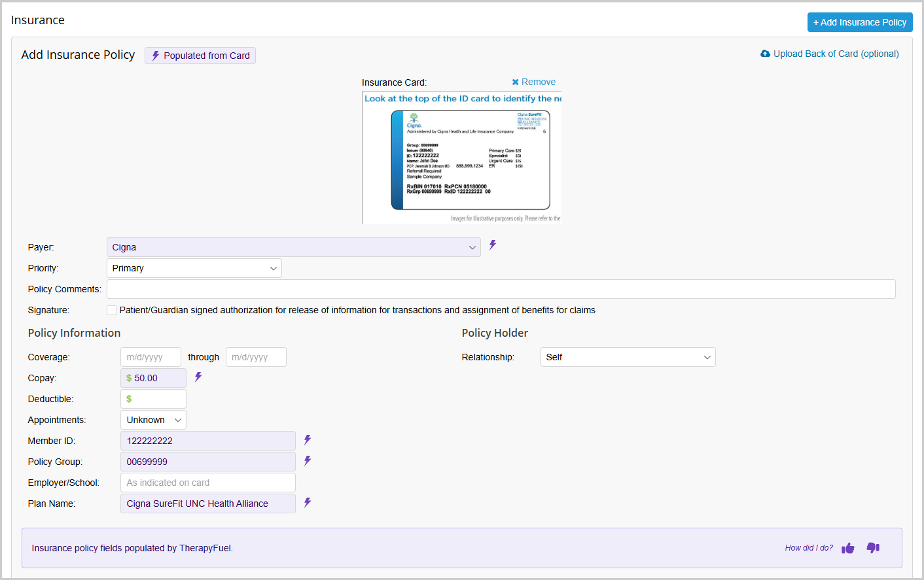The image size is (924, 580).
Task: Focus the Policy Comments field
Action: (501, 289)
